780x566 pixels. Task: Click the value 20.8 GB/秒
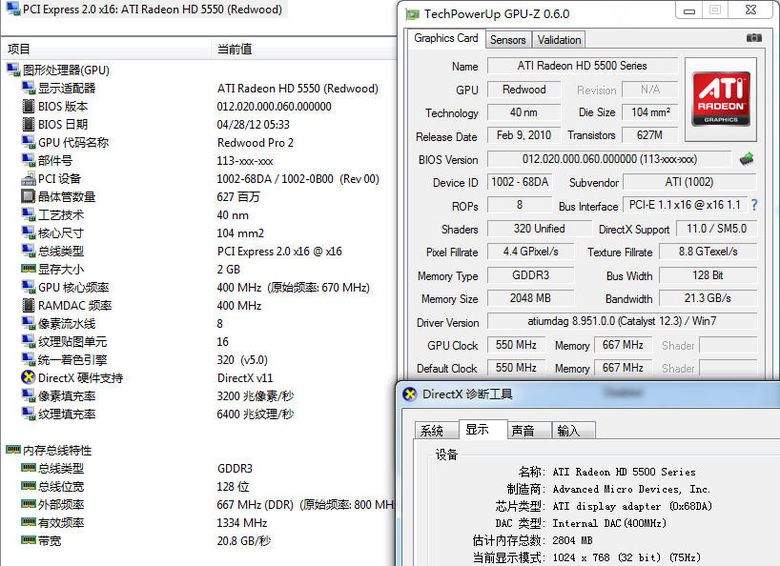click(x=244, y=541)
